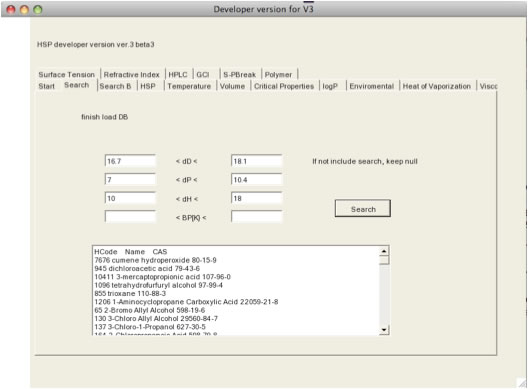
Task: Focus the dD minimum field with 16.7
Action: pyautogui.click(x=130, y=161)
